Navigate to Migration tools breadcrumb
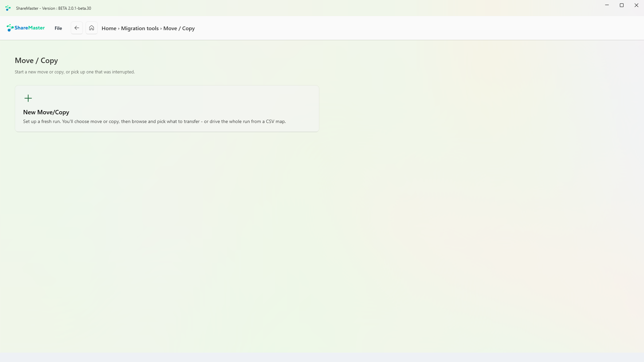The image size is (644, 362). [140, 28]
